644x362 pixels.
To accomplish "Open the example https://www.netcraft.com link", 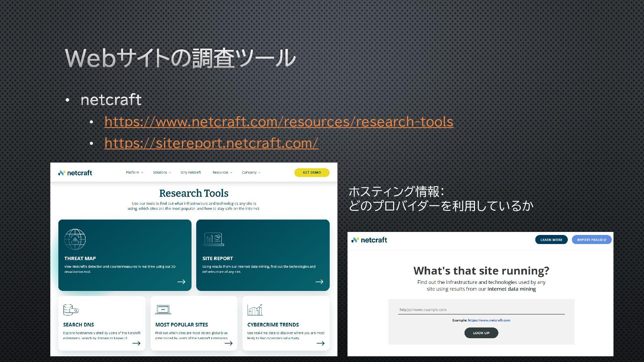I will [489, 320].
